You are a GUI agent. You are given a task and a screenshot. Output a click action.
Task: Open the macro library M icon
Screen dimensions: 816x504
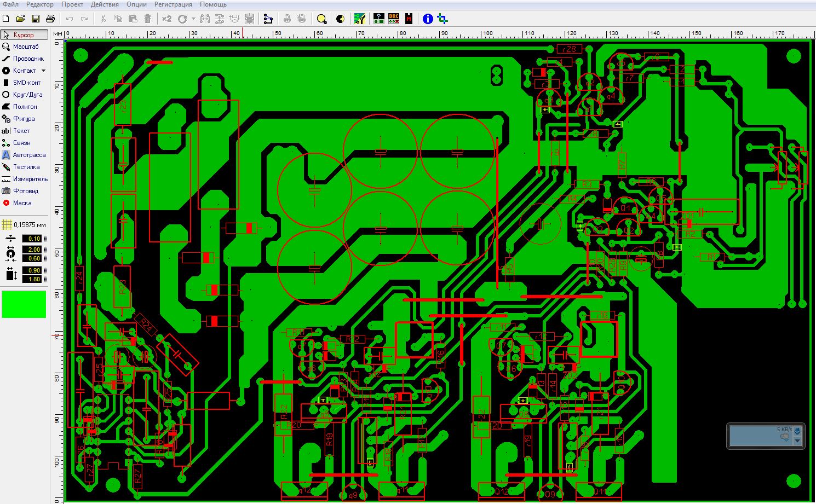click(x=409, y=19)
